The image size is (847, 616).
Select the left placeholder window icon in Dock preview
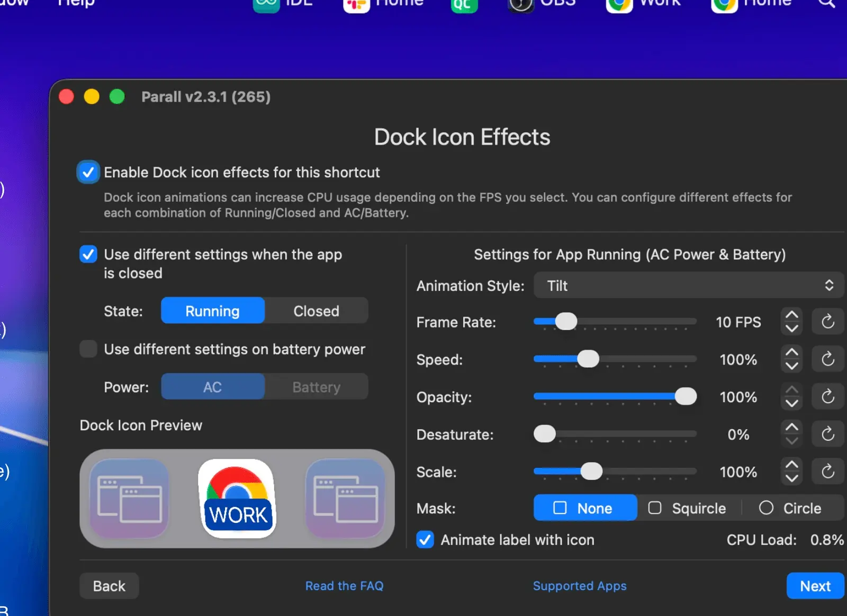(x=130, y=499)
